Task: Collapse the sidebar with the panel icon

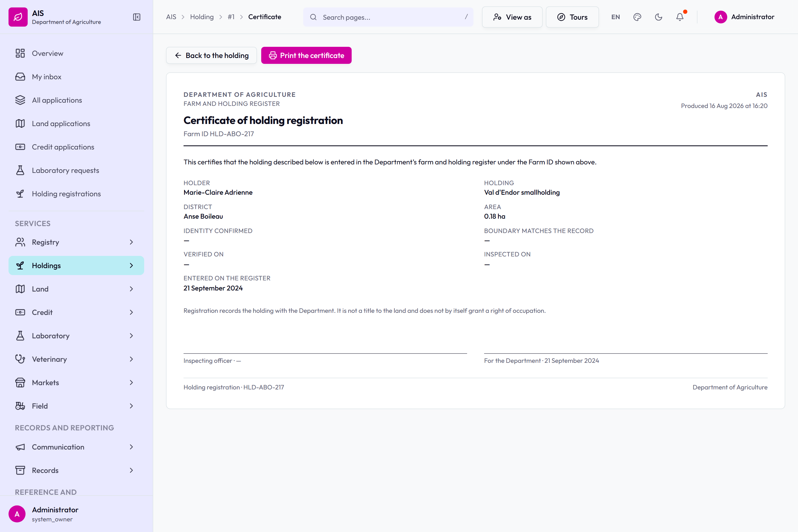Action: [137, 17]
